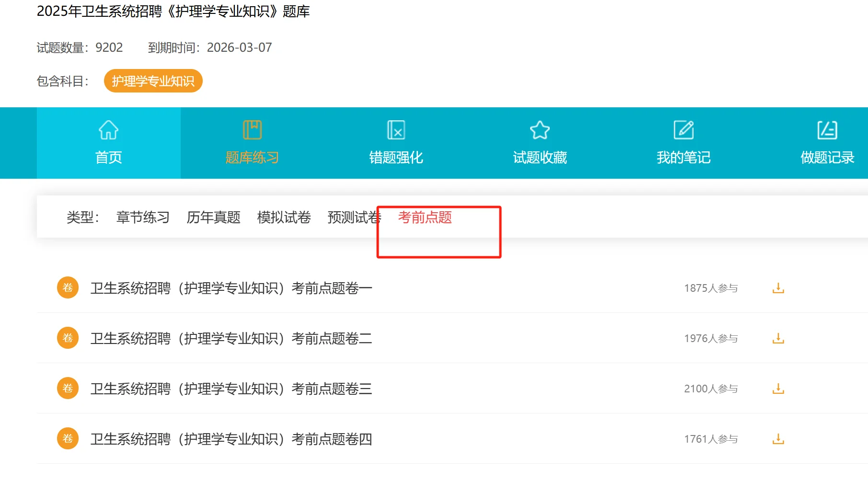Download 考前点题卷一 via its download icon
The image size is (868, 481).
[x=778, y=288]
